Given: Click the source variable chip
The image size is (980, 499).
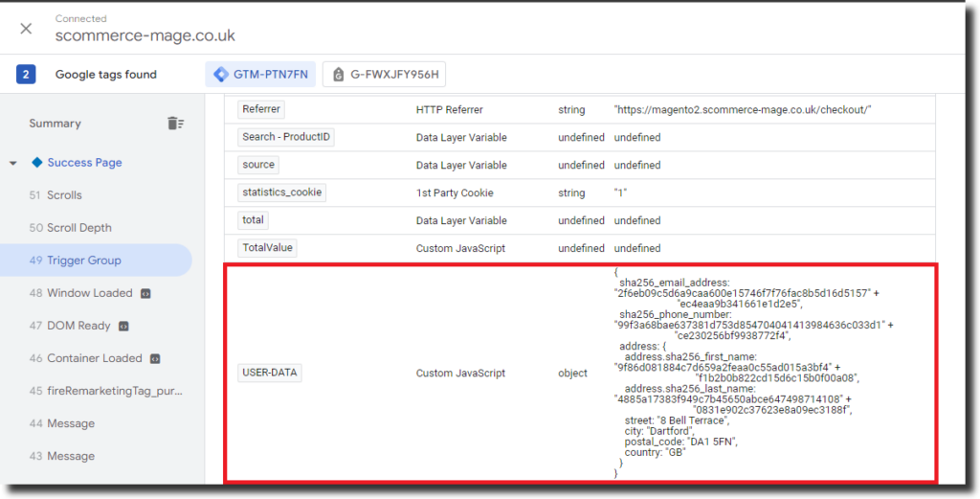Looking at the screenshot, I should pos(258,165).
